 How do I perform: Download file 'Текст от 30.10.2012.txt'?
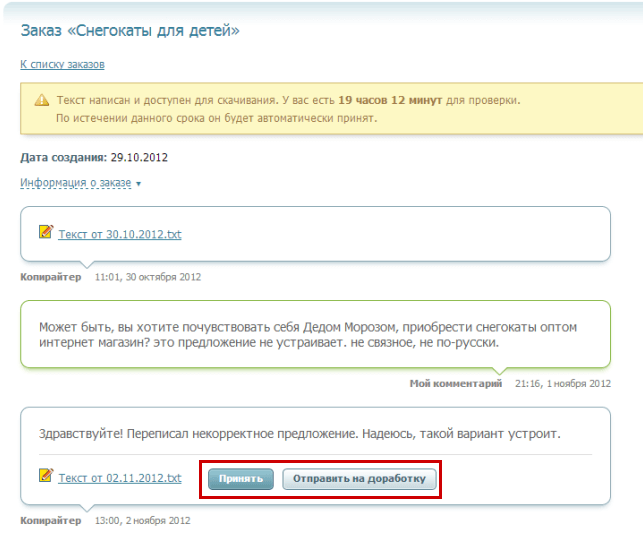119,234
